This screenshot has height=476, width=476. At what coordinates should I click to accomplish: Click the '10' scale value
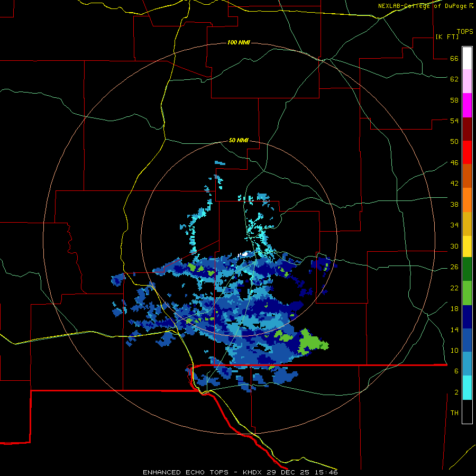(454, 350)
